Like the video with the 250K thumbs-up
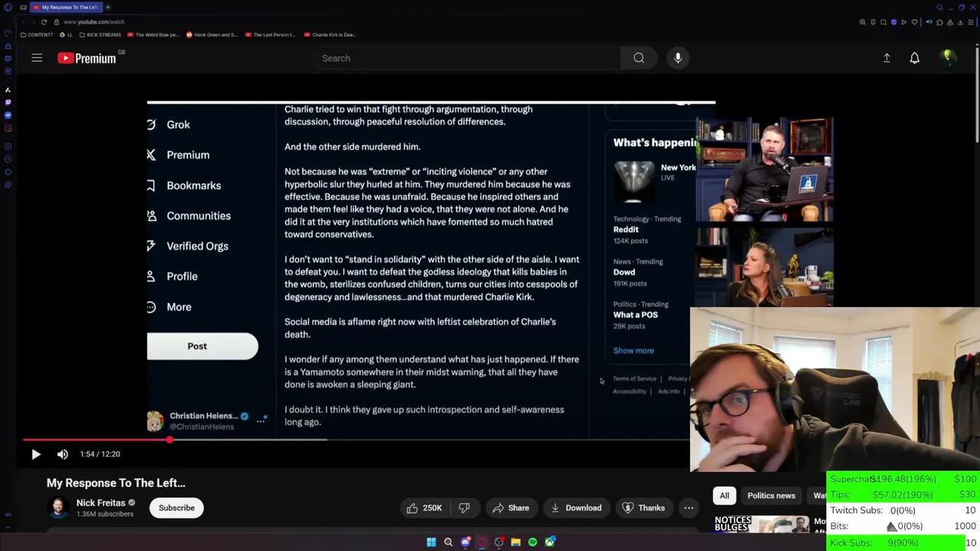This screenshot has height=551, width=980. coord(424,507)
